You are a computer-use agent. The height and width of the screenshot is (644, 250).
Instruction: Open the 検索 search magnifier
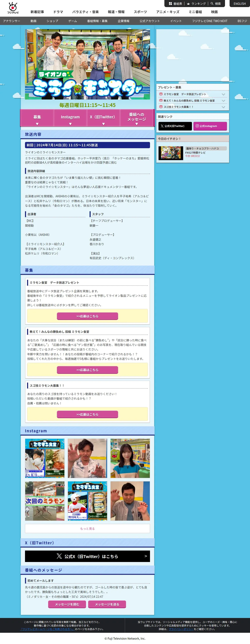[x=216, y=4]
